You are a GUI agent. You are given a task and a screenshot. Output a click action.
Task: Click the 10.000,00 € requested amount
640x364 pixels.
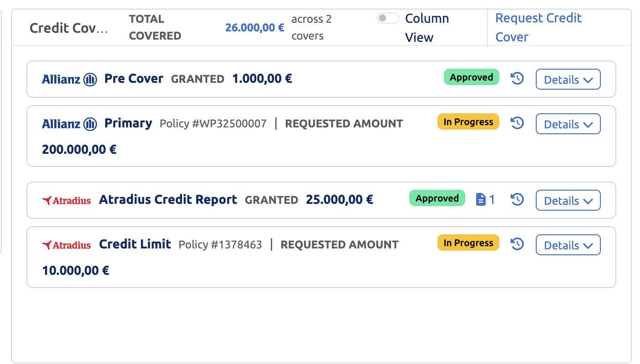(76, 271)
